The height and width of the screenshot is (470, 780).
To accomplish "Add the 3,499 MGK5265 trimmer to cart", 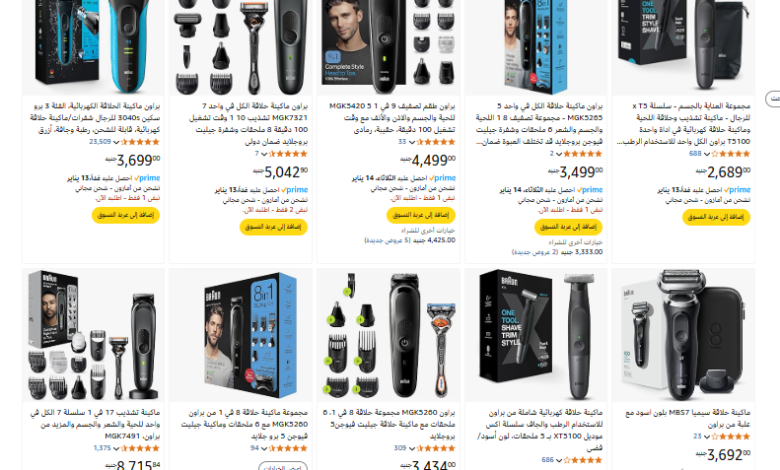I will coord(569,227).
